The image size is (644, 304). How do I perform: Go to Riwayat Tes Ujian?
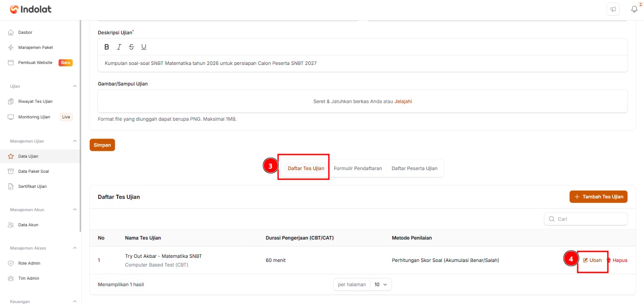tap(40, 101)
